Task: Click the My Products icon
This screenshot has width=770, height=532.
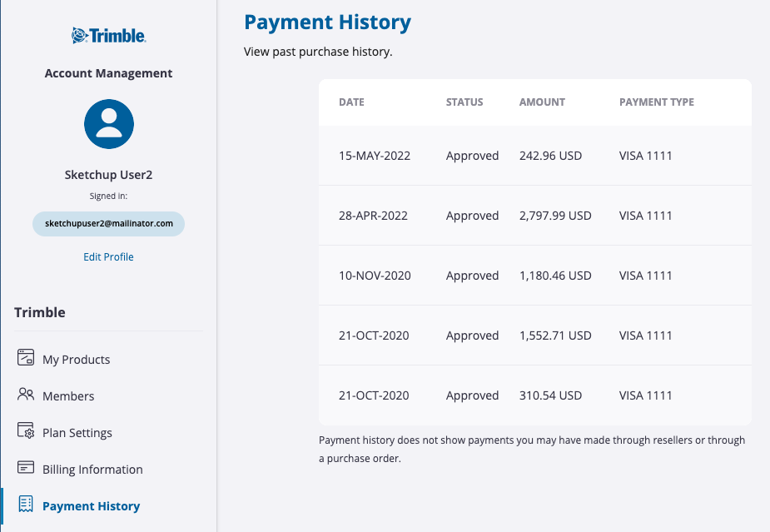Action: [x=26, y=357]
